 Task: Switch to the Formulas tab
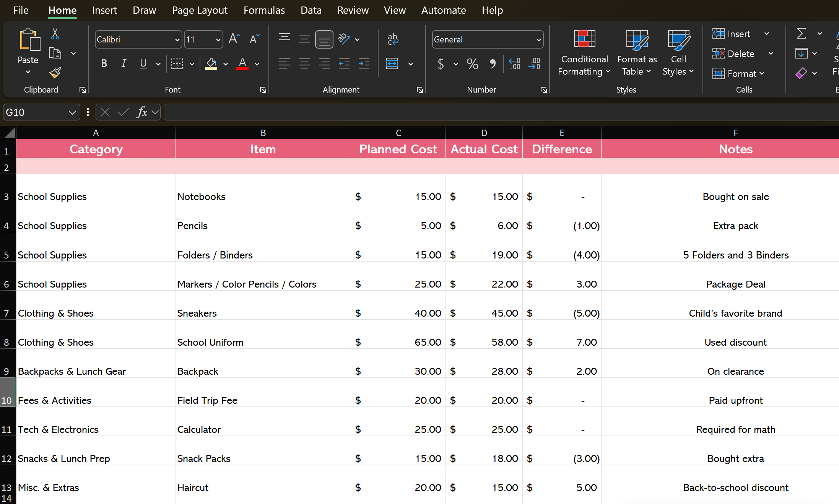[x=264, y=10]
